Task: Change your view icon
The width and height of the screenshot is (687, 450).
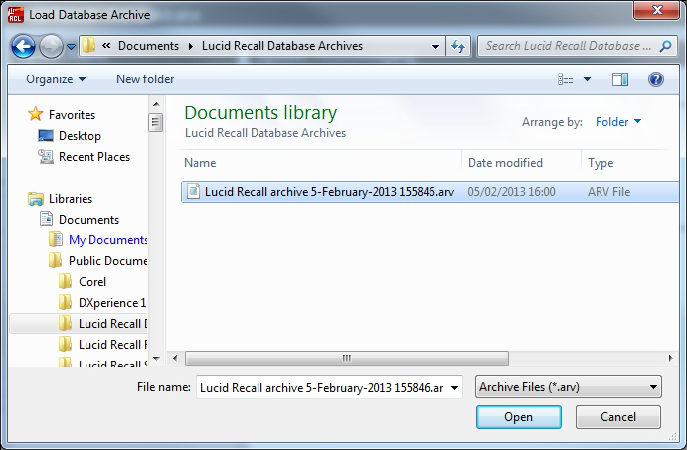Action: pyautogui.click(x=565, y=79)
